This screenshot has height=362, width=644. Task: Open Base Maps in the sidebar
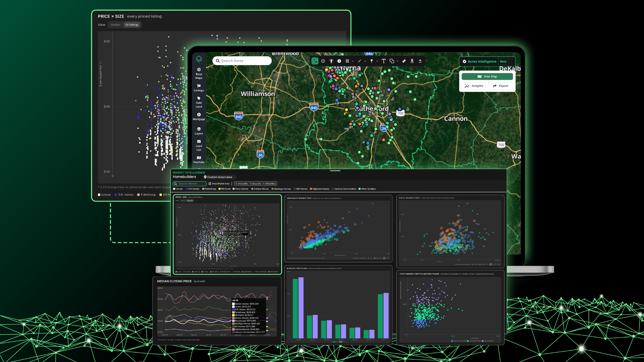tap(199, 73)
